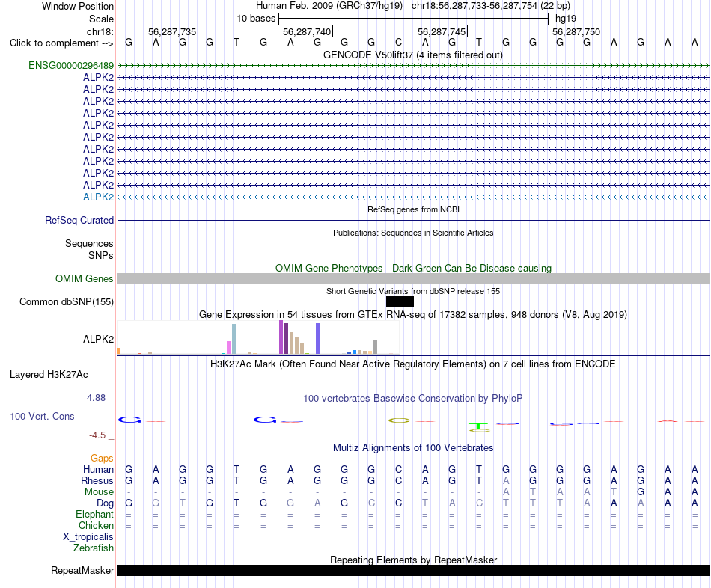Click the 4.88 PhyloP upper limit value
The width and height of the screenshot is (711, 588).
point(96,397)
